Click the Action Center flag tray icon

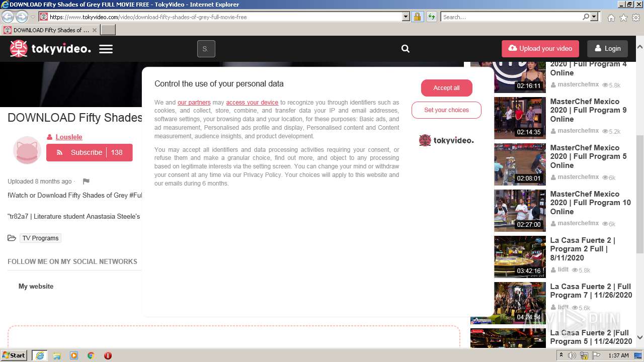(596, 355)
